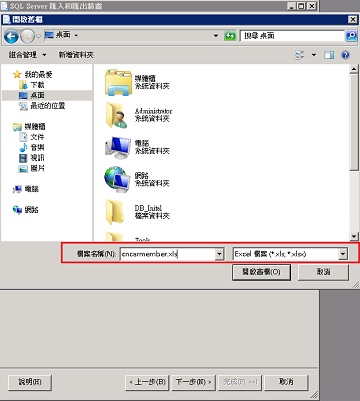Select 圖片 library in navigation pane
This screenshot has height=401, width=360.
point(37,168)
